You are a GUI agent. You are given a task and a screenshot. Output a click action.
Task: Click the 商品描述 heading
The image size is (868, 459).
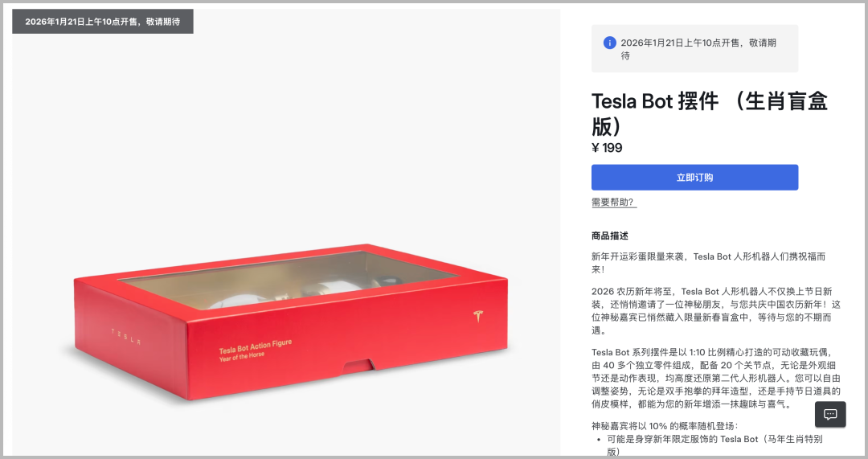[610, 236]
